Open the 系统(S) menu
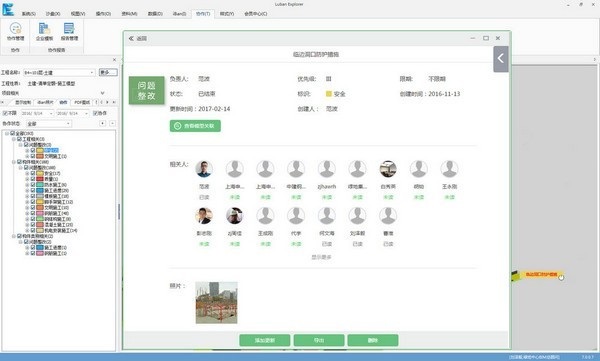 point(28,14)
